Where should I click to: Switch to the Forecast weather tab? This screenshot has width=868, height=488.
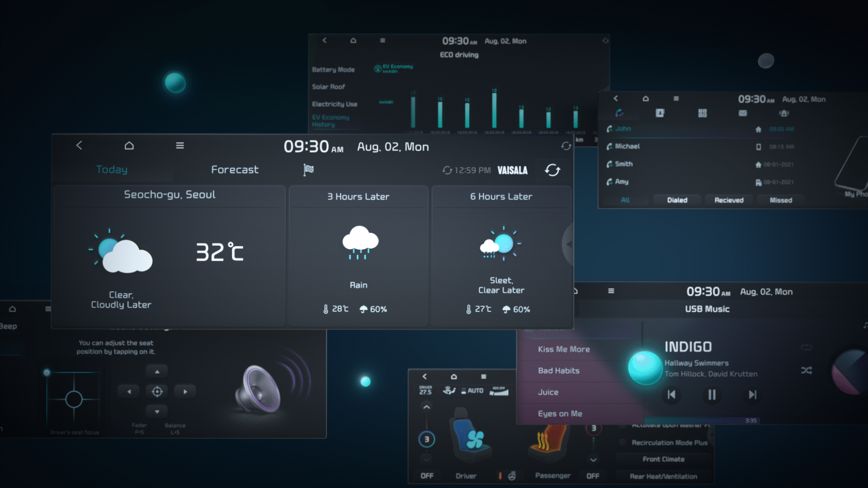(235, 169)
